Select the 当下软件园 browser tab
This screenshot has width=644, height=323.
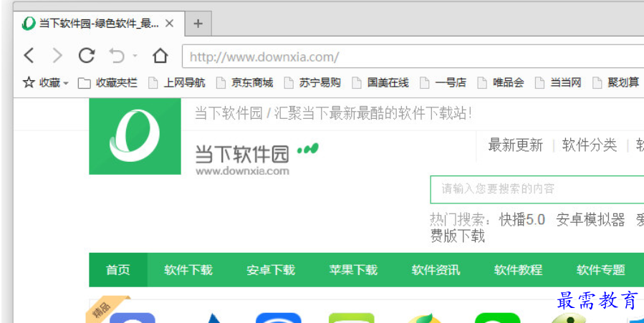(x=99, y=24)
